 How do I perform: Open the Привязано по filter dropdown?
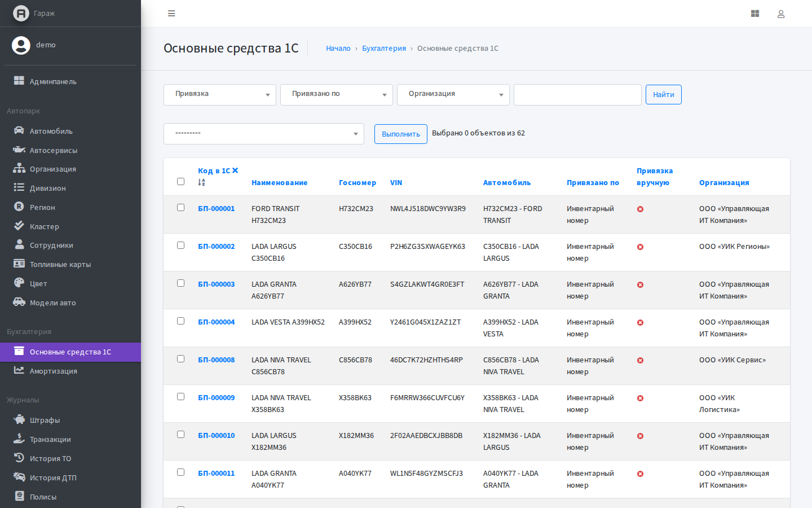tap(337, 95)
